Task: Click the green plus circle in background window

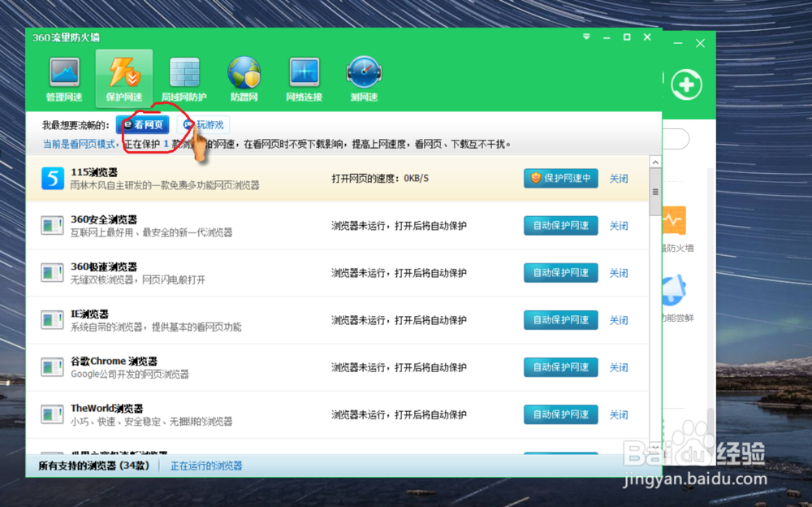Action: 687,84
